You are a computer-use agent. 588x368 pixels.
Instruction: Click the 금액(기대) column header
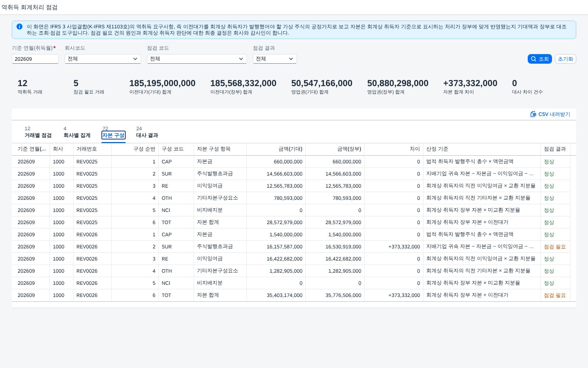[x=276, y=149]
